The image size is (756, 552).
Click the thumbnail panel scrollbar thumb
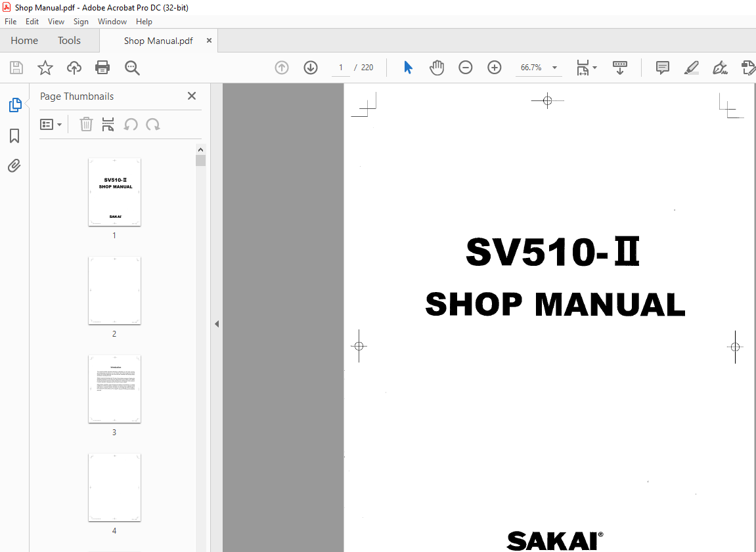pyautogui.click(x=200, y=160)
